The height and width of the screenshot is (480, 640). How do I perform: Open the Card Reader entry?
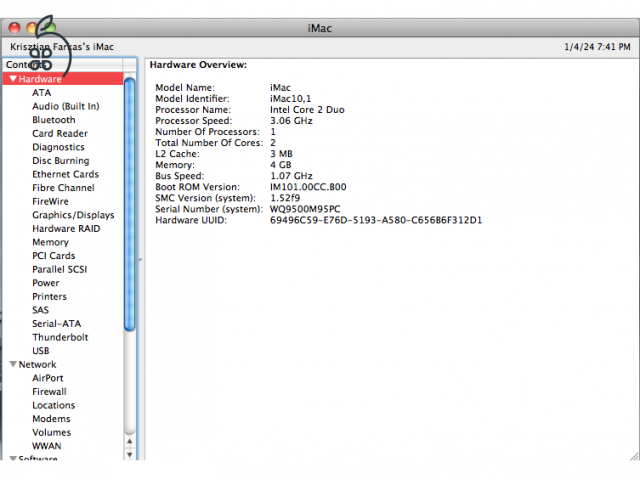[x=60, y=133]
